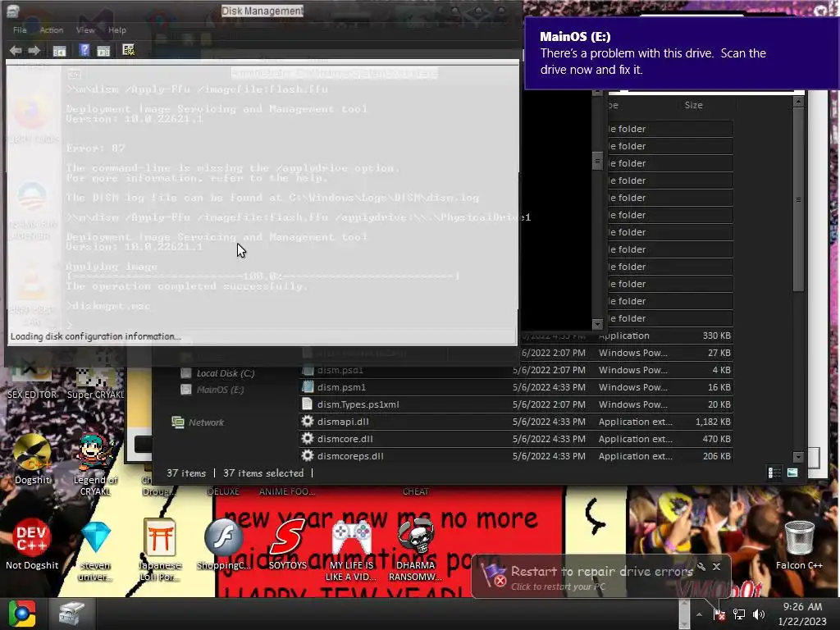Select the dismapi.dll file row
Viewport: 840px width, 630px height.
[x=516, y=422]
